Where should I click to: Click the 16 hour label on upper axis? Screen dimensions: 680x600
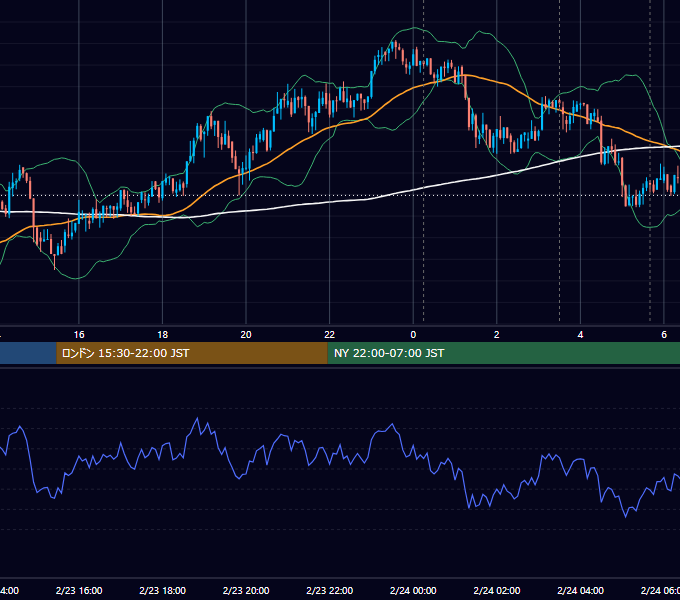tap(79, 334)
